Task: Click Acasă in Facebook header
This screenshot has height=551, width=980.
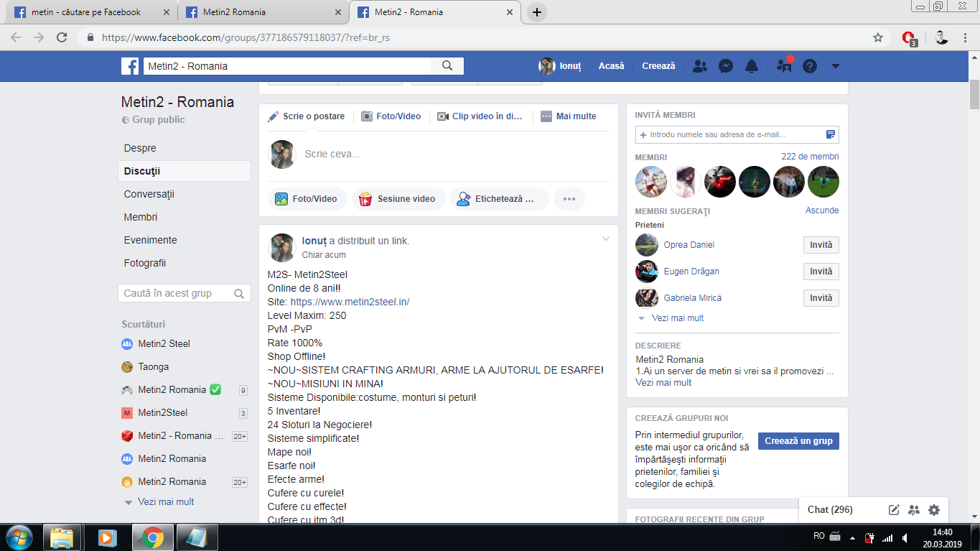Action: pyautogui.click(x=612, y=66)
